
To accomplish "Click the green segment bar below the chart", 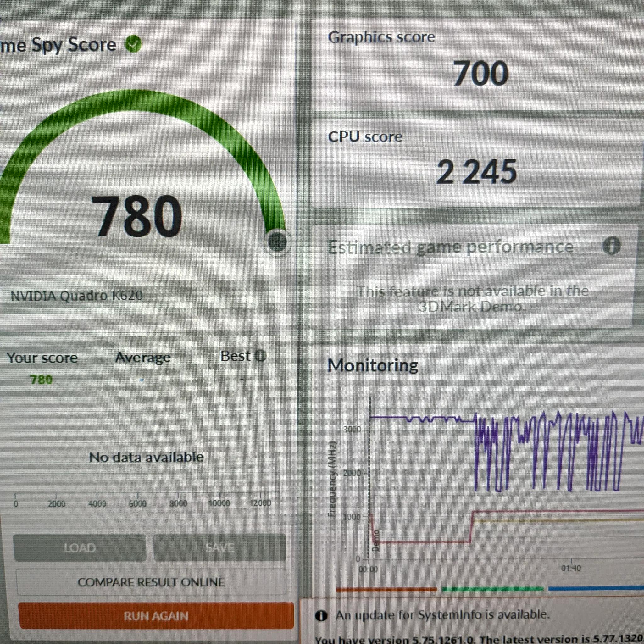I will pos(492,589).
